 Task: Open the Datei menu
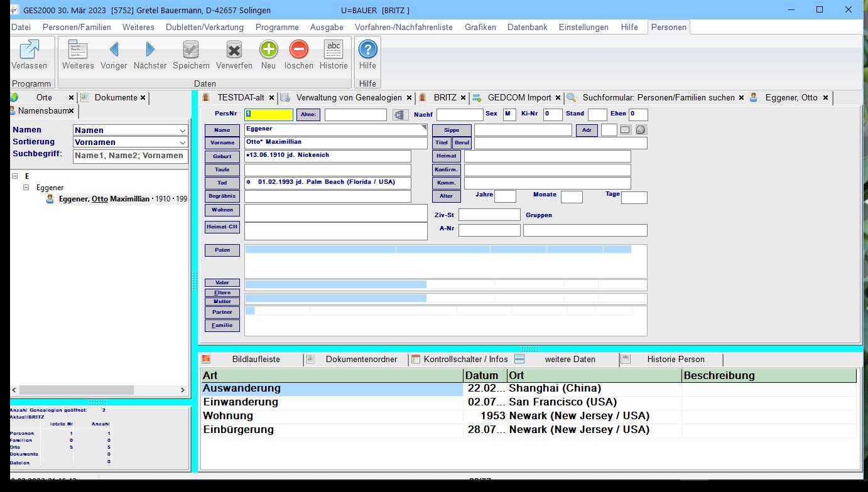(21, 27)
